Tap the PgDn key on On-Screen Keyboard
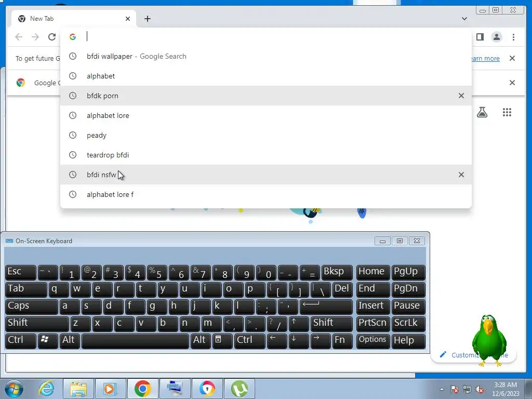The height and width of the screenshot is (399, 532). 408,289
